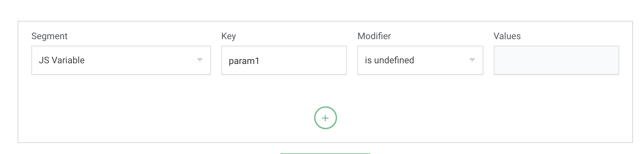Click blank space inside the Segment select box
644x154 pixels.
click(140, 60)
